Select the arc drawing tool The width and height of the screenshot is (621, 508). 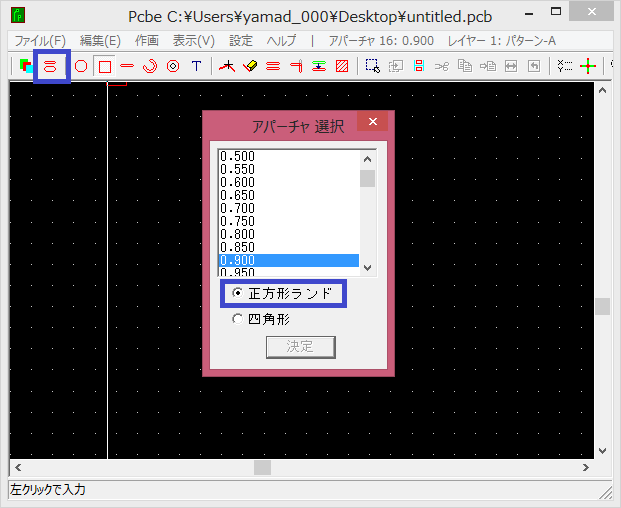pos(150,67)
